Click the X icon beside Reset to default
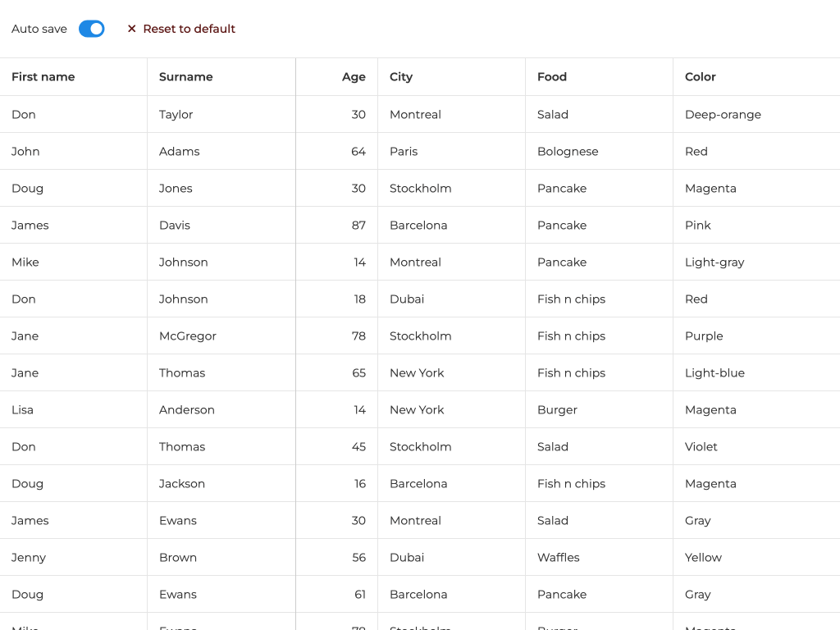The height and width of the screenshot is (630, 840). tap(131, 29)
